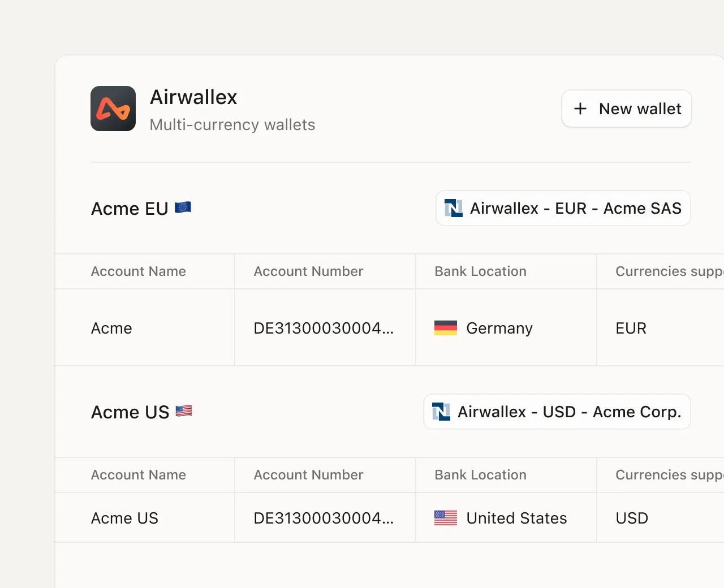Viewport: 724px width, 588px height.
Task: Click the EU flag next to Acme EU
Action: (183, 207)
